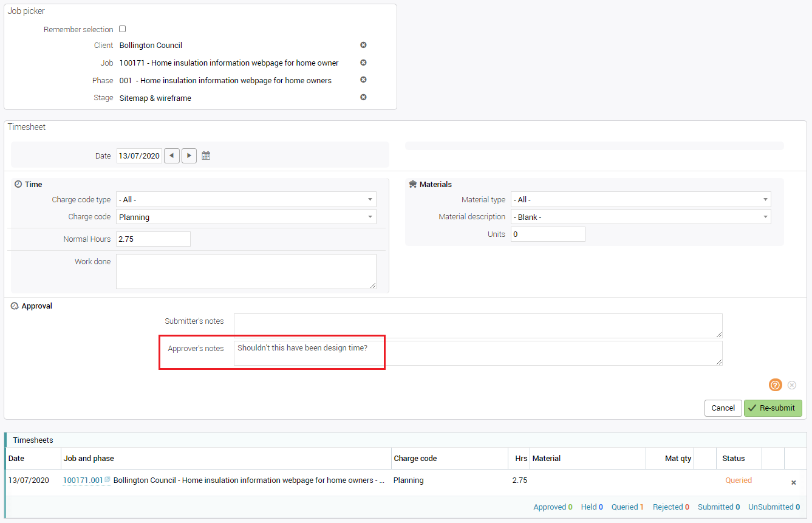
Task: Clear the selected Job 100171
Action: tap(363, 63)
